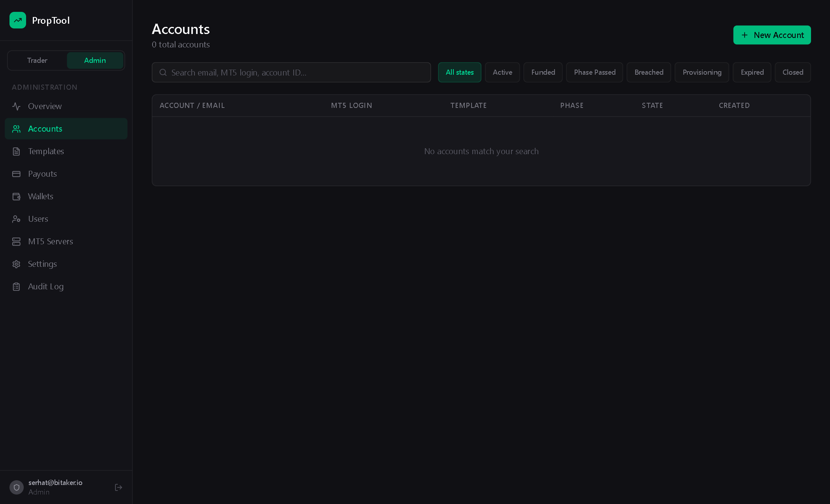This screenshot has height=504, width=830.
Task: Click the Account / Email column header
Action: pos(192,106)
